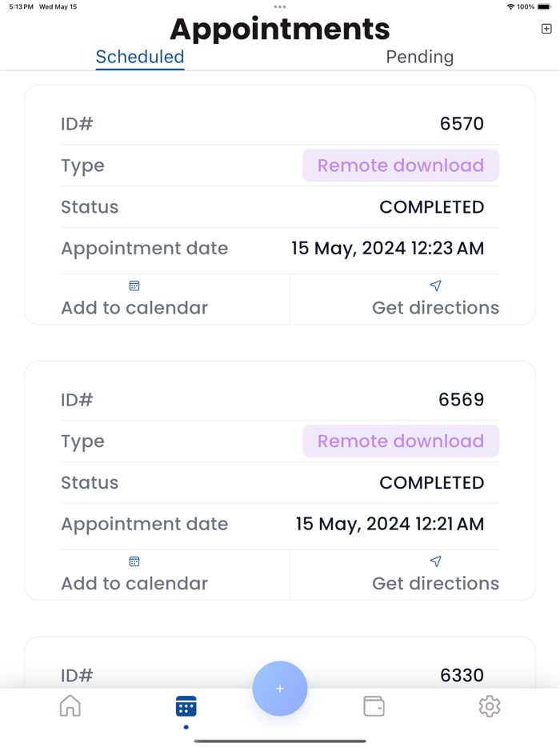The width and height of the screenshot is (560, 747).
Task: Click 'Add to calendar' for appointment 6569
Action: [134, 584]
